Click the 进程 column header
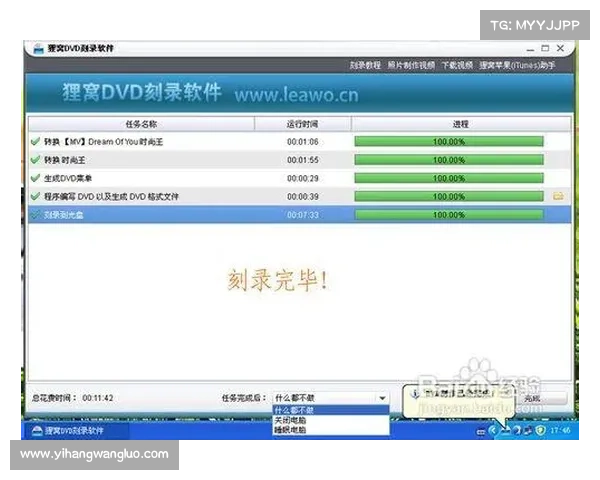The height and width of the screenshot is (480, 600). 461,124
